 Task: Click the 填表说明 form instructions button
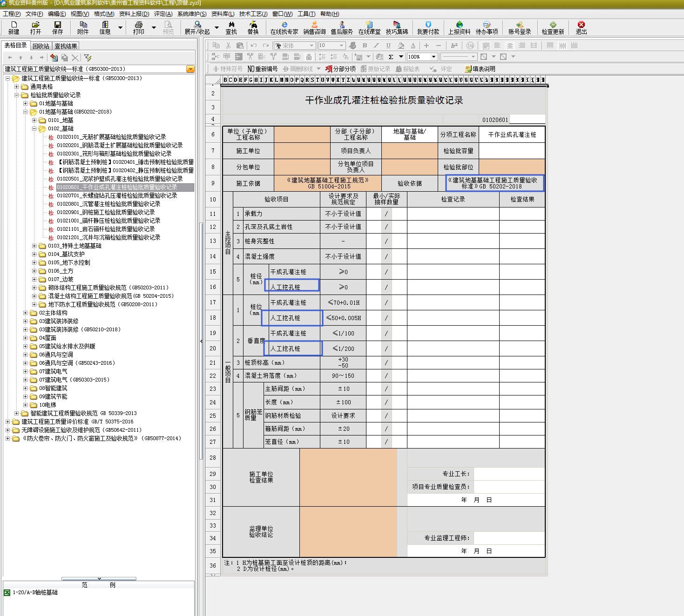coord(480,69)
